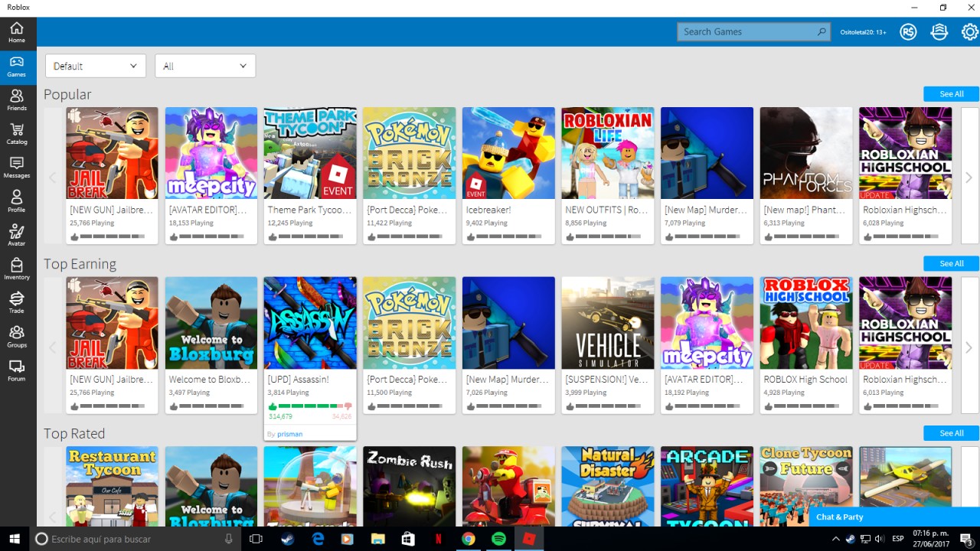Open the Assassin! game thumbnail

pos(310,323)
